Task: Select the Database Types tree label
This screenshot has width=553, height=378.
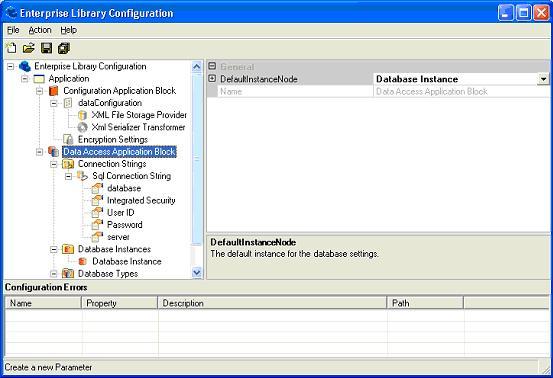Action: (108, 274)
